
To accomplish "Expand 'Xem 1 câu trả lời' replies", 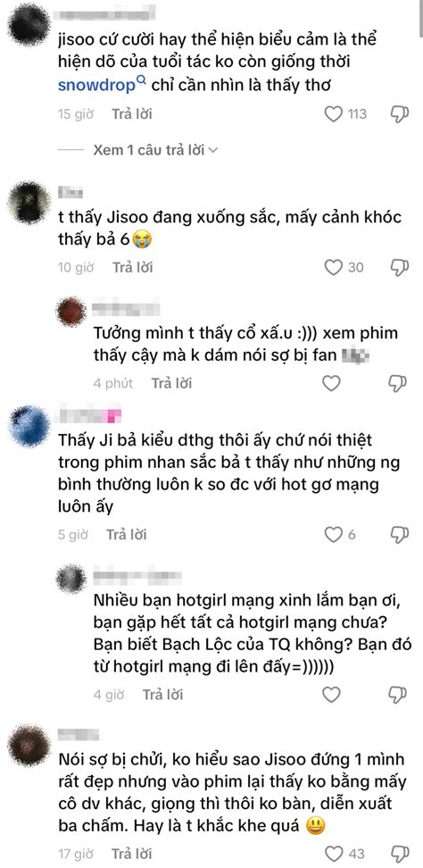I will pyautogui.click(x=155, y=150).
